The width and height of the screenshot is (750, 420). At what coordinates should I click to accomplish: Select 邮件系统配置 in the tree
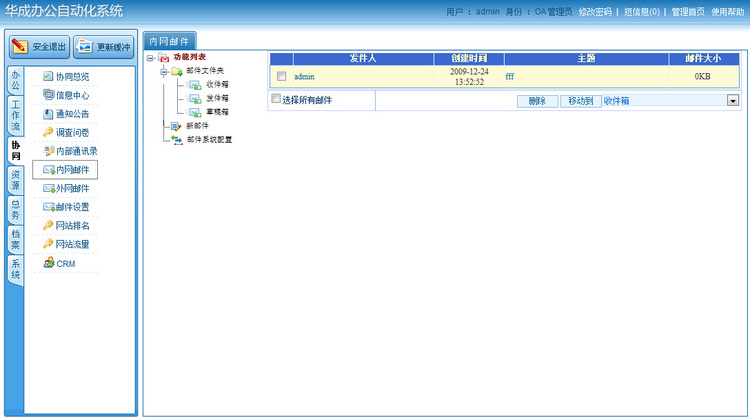coord(210,140)
